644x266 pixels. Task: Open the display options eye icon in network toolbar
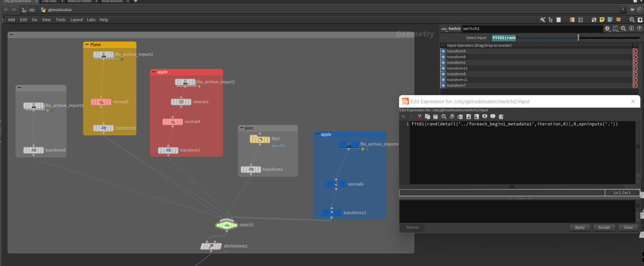tap(640, 20)
